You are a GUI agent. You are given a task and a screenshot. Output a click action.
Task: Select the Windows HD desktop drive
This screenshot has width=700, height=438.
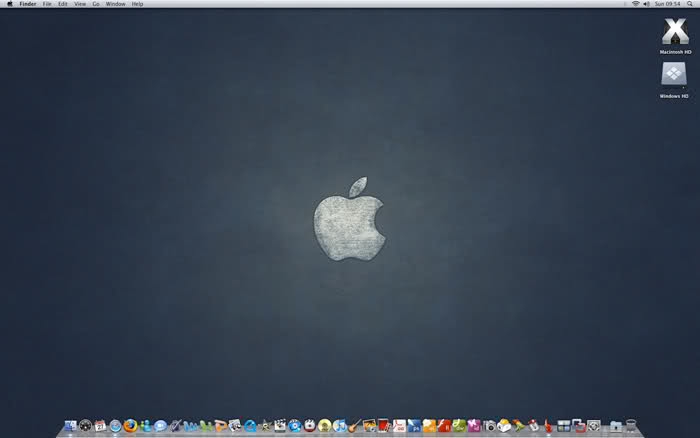click(x=674, y=80)
